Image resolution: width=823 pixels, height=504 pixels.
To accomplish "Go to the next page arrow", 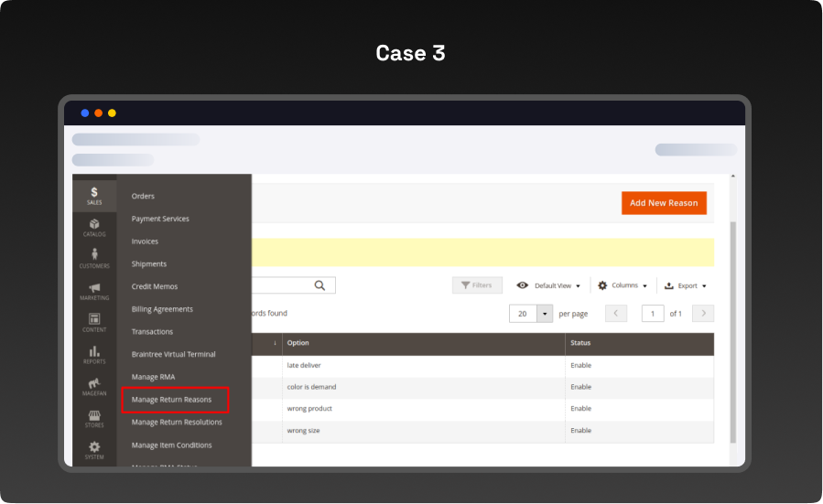I will [703, 314].
